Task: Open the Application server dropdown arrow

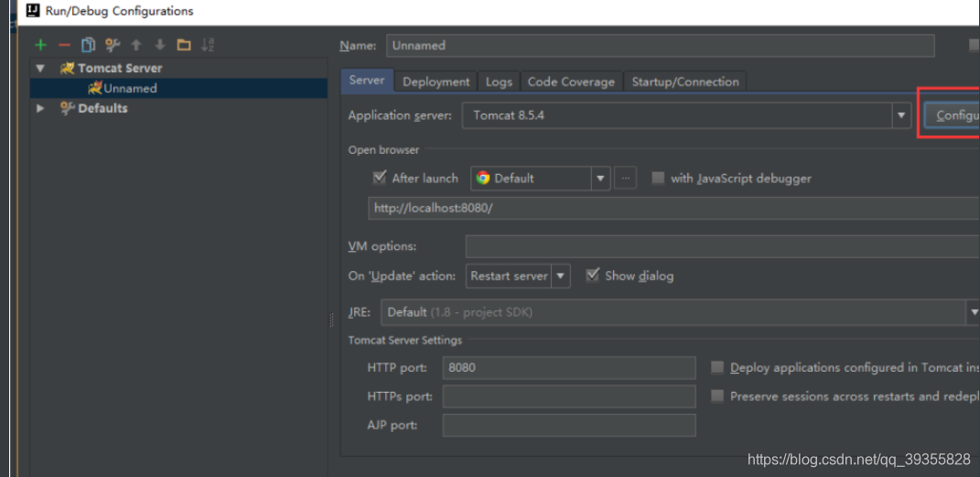Action: (x=901, y=115)
